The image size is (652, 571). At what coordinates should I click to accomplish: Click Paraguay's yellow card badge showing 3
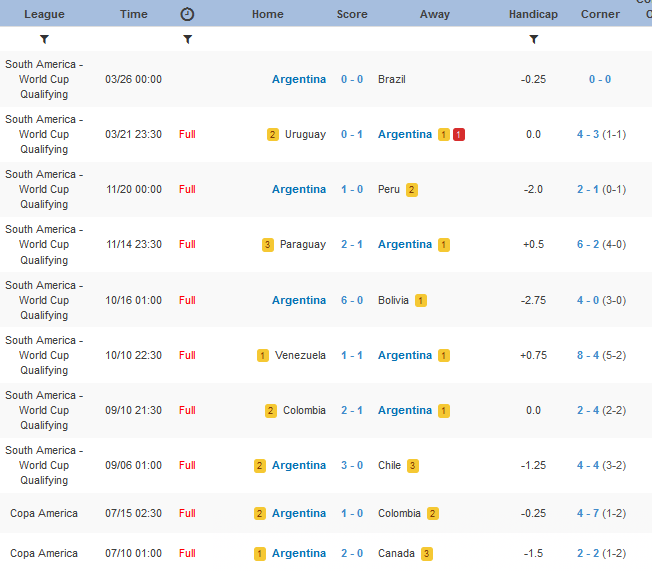[x=267, y=244]
